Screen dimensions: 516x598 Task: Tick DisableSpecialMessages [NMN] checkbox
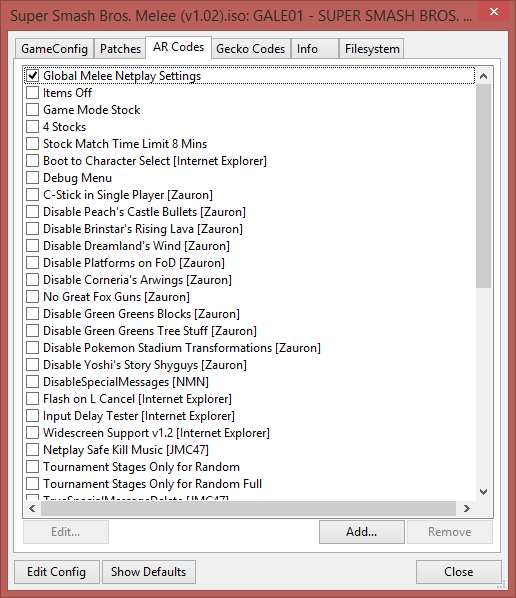[x=32, y=381]
